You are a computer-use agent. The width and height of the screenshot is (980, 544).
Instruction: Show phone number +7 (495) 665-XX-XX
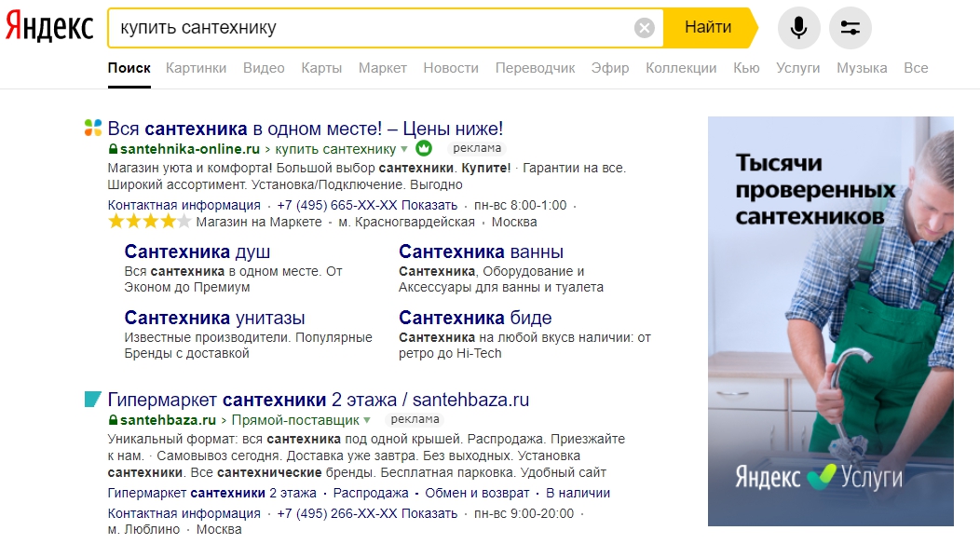[367, 205]
